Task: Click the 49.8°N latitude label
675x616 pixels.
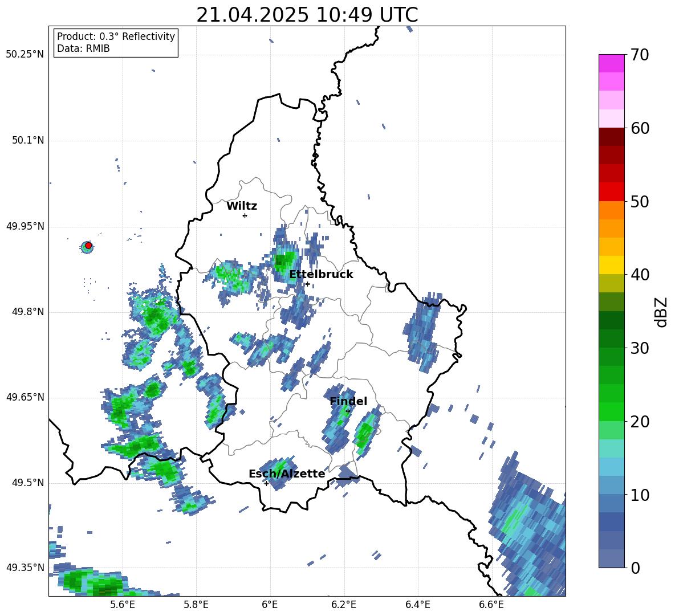Action: pos(27,312)
